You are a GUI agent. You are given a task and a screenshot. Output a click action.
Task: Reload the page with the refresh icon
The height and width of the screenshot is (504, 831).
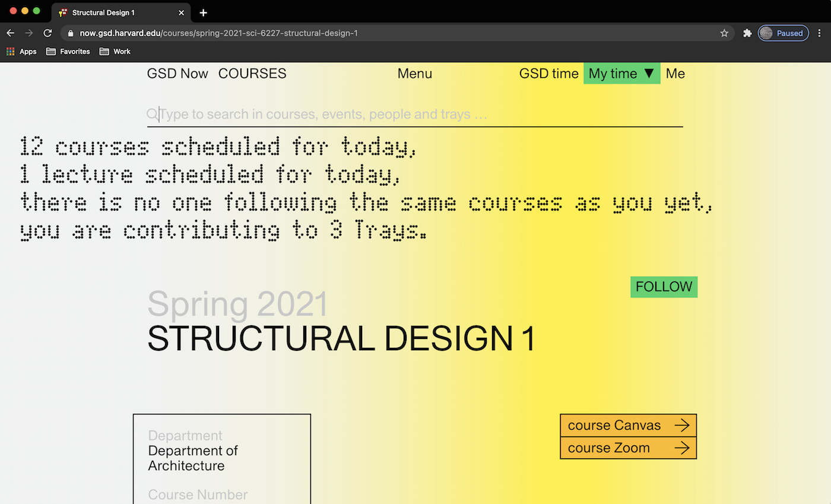coord(47,33)
